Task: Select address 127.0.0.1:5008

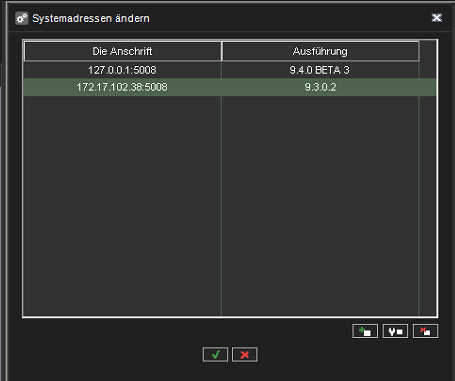Action: point(122,70)
